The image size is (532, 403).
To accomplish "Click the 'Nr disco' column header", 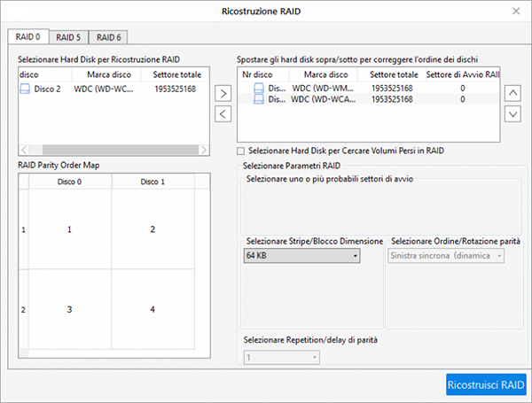I will 263,74.
